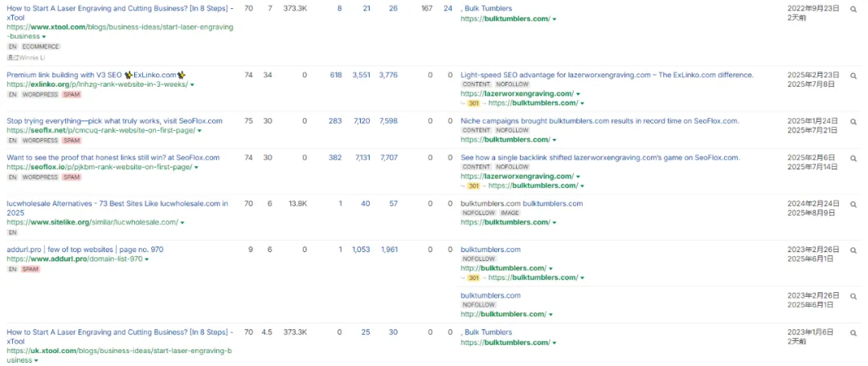Click magnifier icon in uk.xtool.com row

pos(854,332)
